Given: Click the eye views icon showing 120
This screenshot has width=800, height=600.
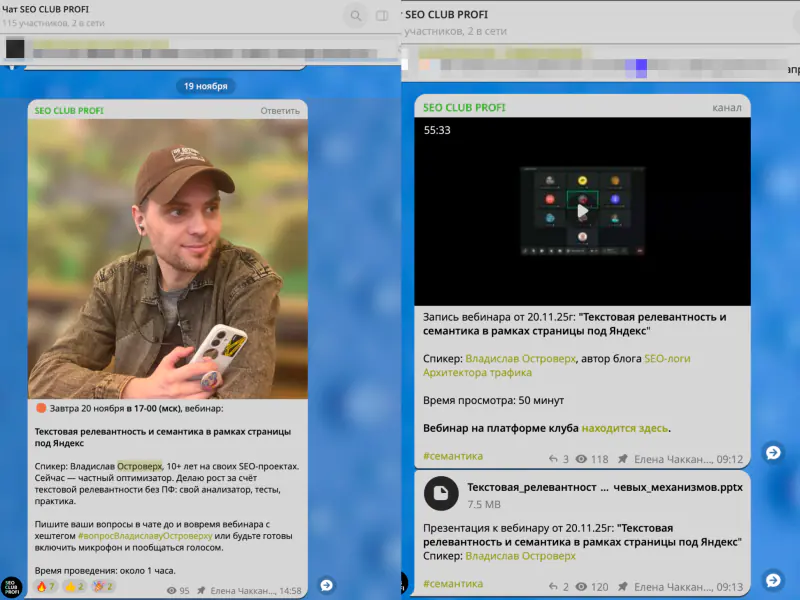Looking at the screenshot, I should click(581, 587).
